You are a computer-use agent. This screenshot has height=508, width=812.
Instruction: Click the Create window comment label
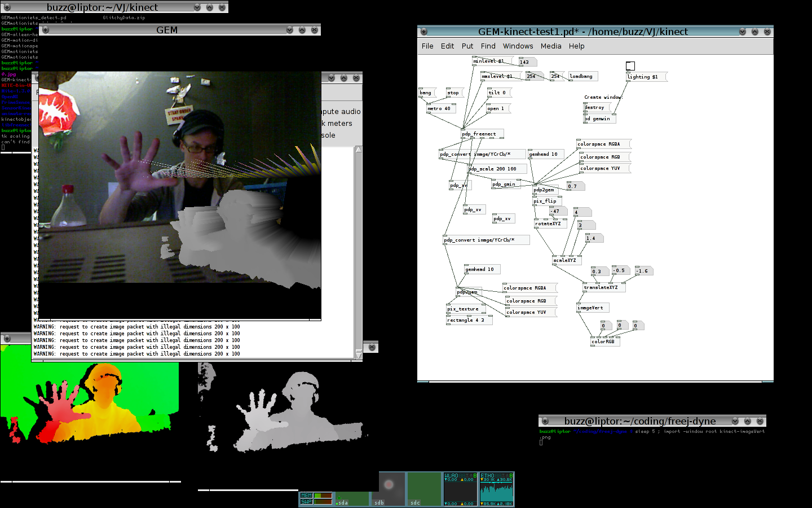click(603, 97)
